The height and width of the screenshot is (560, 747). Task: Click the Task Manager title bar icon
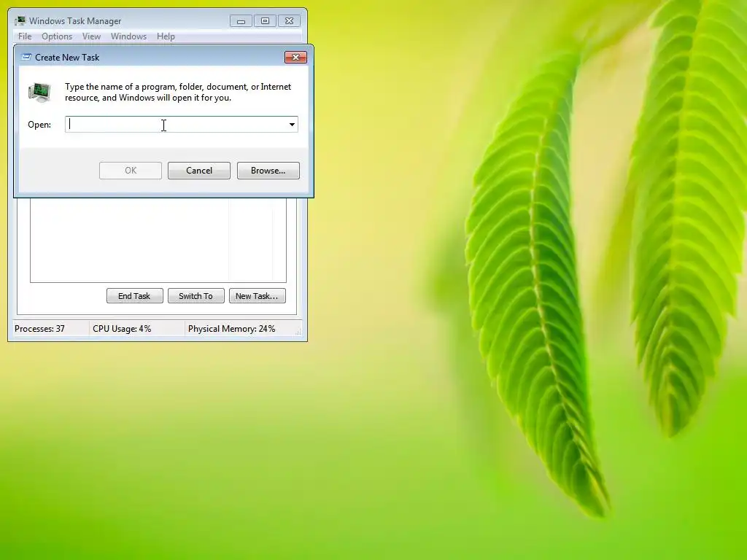coord(20,20)
